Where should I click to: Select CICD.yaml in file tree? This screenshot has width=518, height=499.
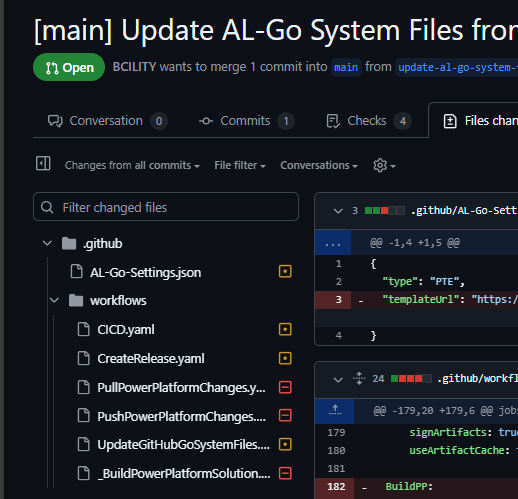click(126, 330)
